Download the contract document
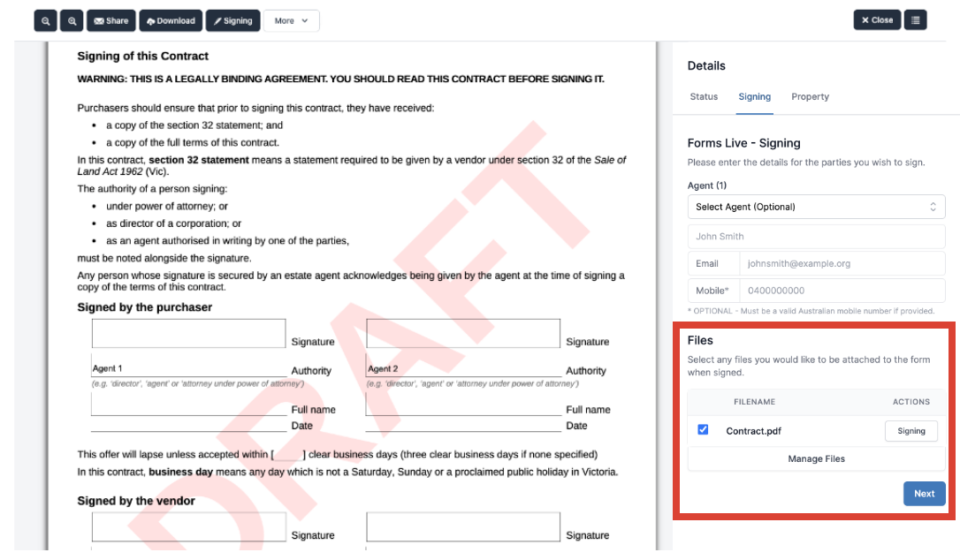This screenshot has height=560, width=960. (x=170, y=20)
